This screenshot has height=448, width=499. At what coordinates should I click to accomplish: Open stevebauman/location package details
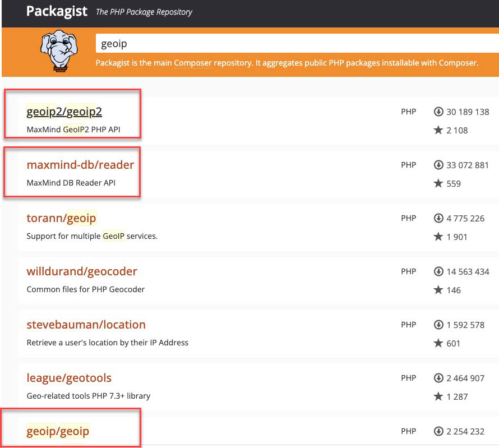point(86,325)
